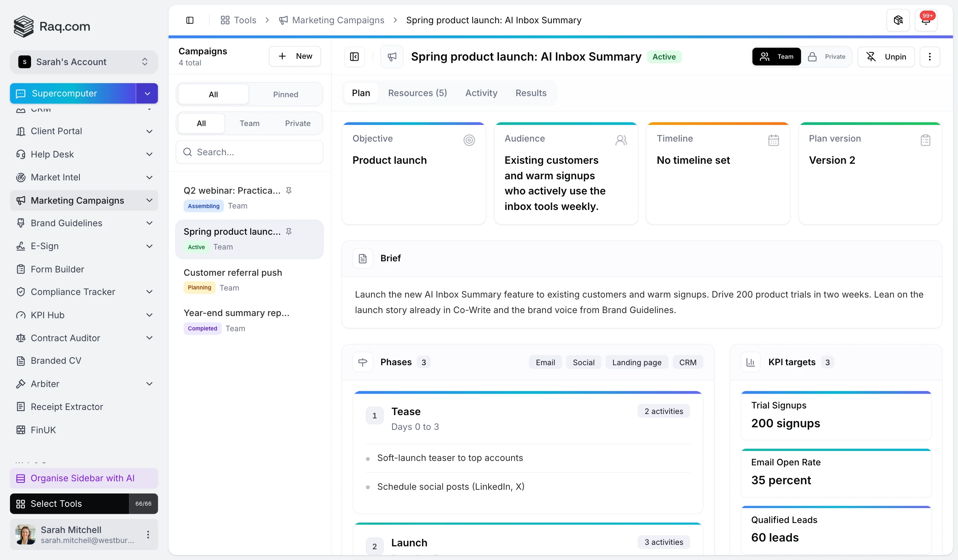
Task: Open the three-dot campaign options menu
Action: pyautogui.click(x=930, y=57)
